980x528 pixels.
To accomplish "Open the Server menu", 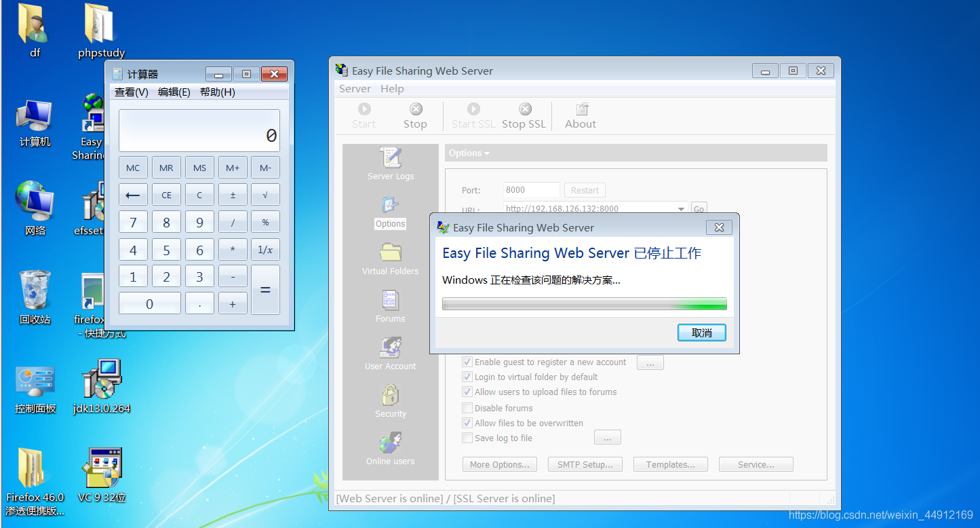I will (355, 89).
